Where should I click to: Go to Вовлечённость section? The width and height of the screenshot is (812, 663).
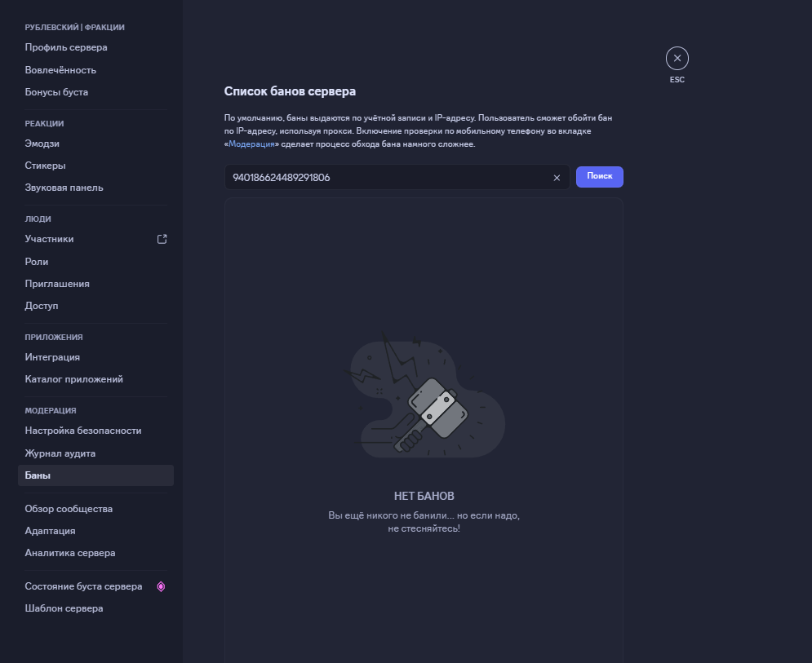click(60, 70)
